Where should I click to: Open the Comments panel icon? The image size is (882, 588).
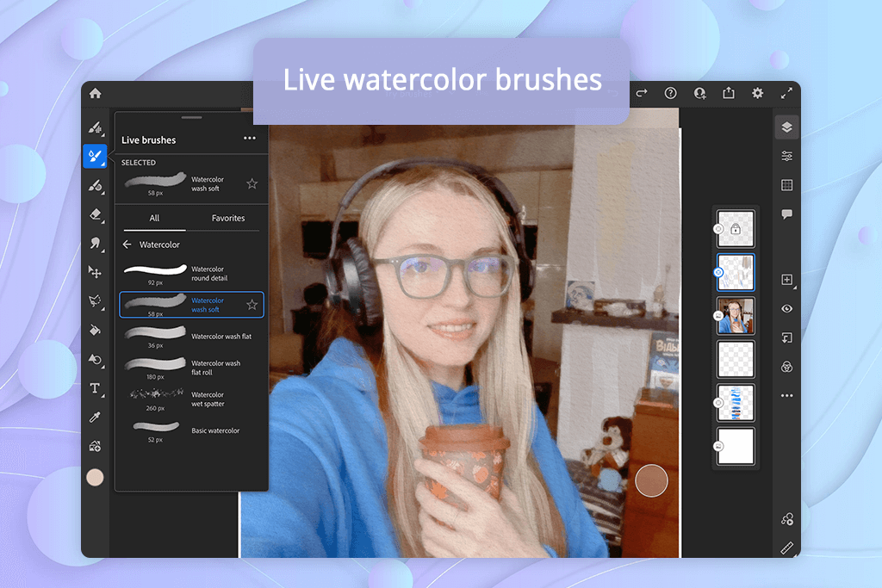point(787,214)
